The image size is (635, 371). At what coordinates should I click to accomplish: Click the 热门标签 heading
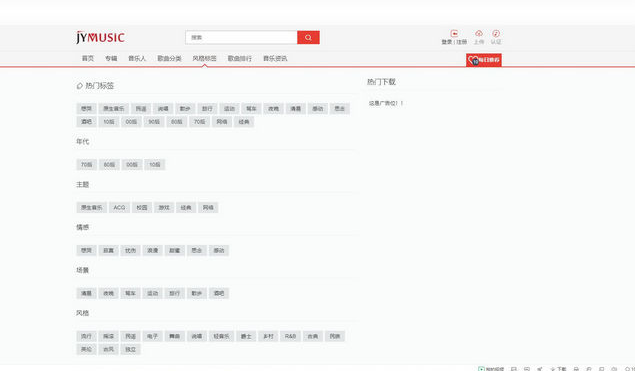100,86
